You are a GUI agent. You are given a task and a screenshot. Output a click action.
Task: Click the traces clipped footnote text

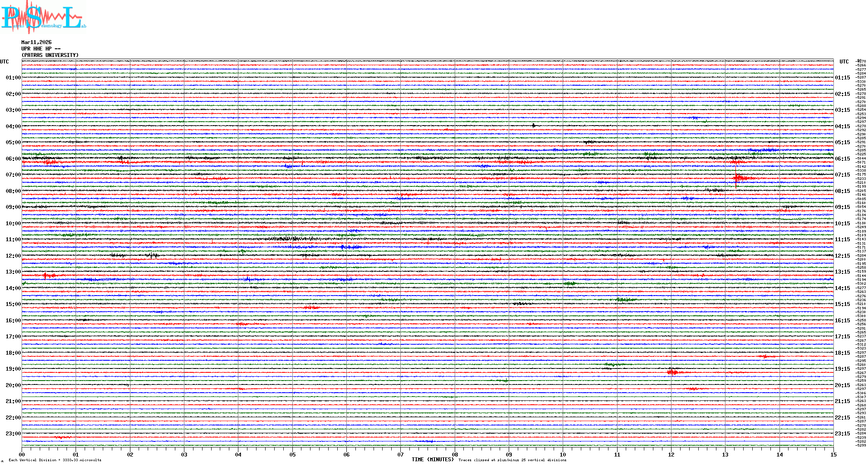tap(512, 460)
